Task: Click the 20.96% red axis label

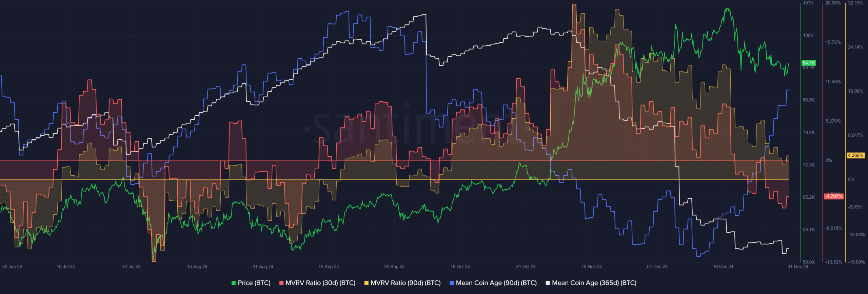Action: click(833, 3)
